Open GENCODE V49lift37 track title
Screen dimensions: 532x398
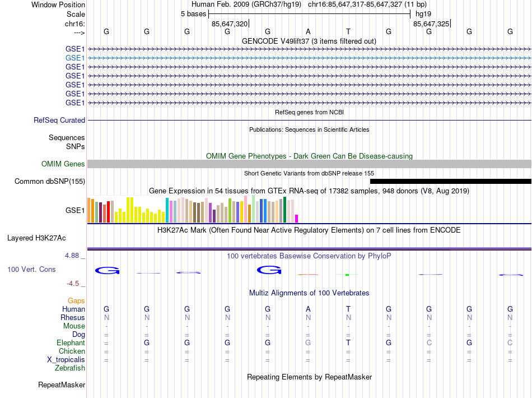point(309,41)
